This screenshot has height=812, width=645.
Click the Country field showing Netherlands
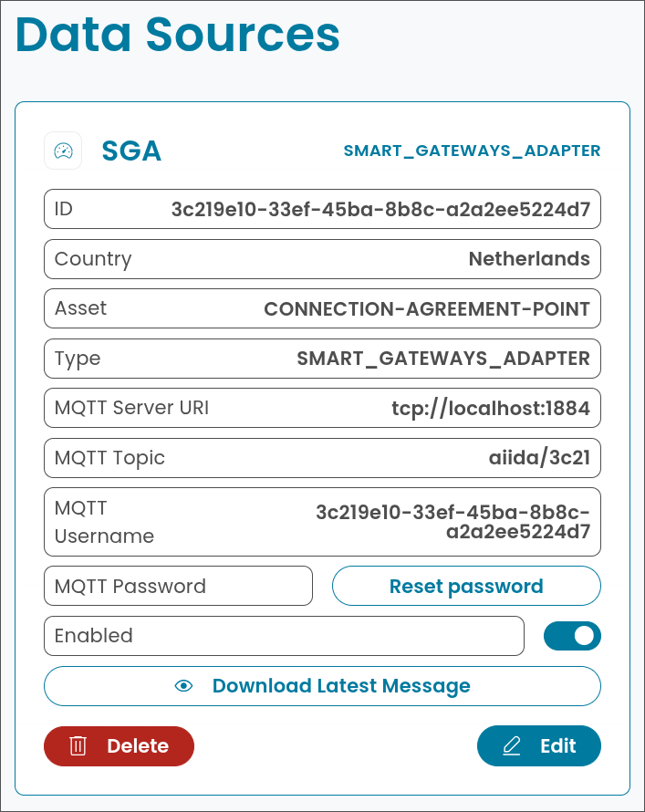[322, 259]
